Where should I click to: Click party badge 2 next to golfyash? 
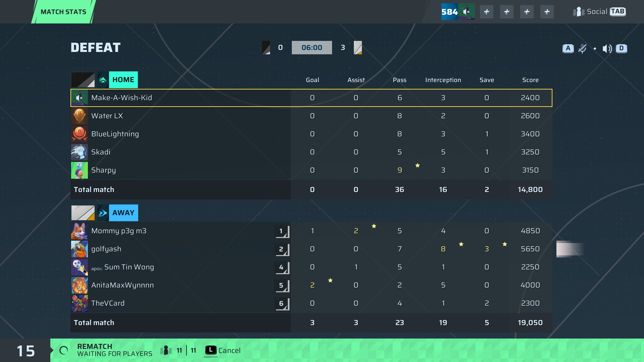tap(282, 249)
